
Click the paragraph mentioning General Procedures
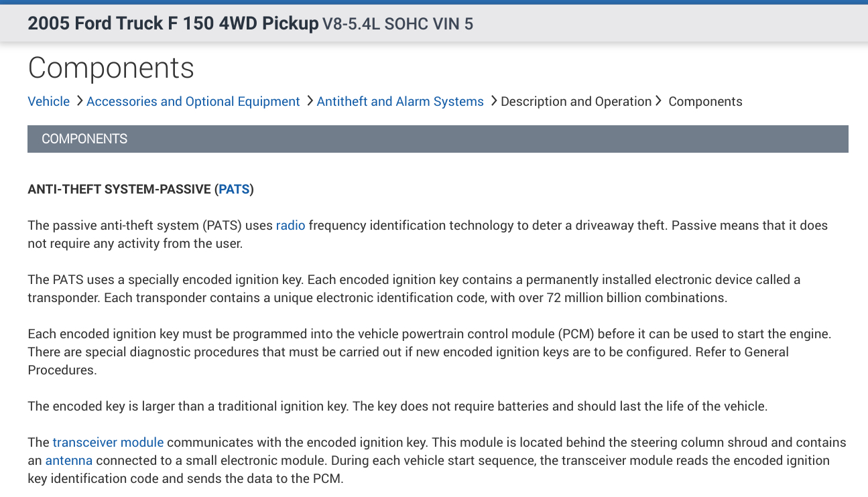429,352
